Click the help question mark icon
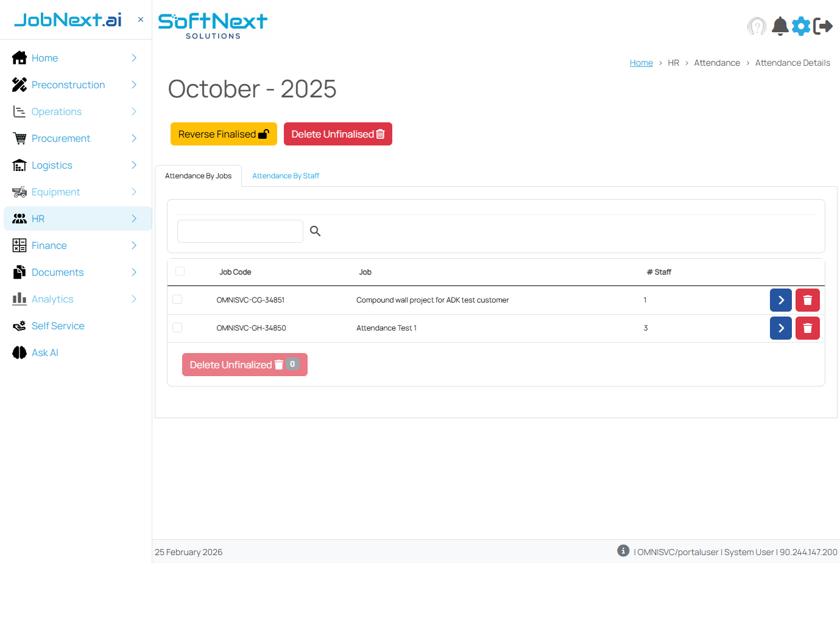The image size is (840, 630). coord(757,26)
